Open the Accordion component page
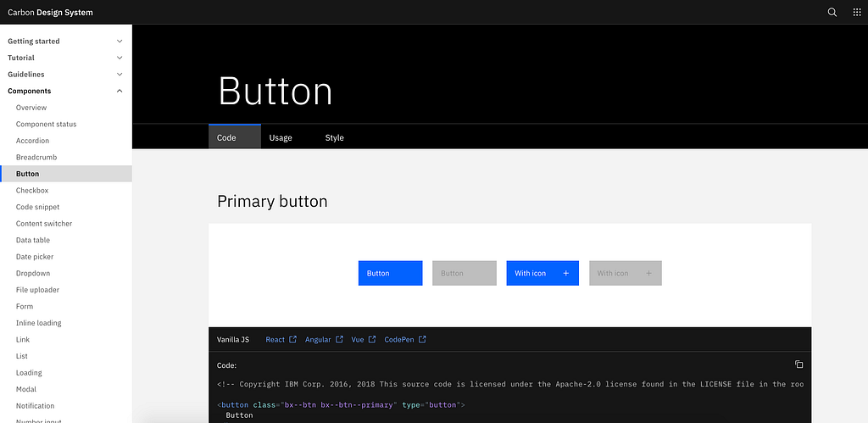The height and width of the screenshot is (423, 868). (x=33, y=141)
